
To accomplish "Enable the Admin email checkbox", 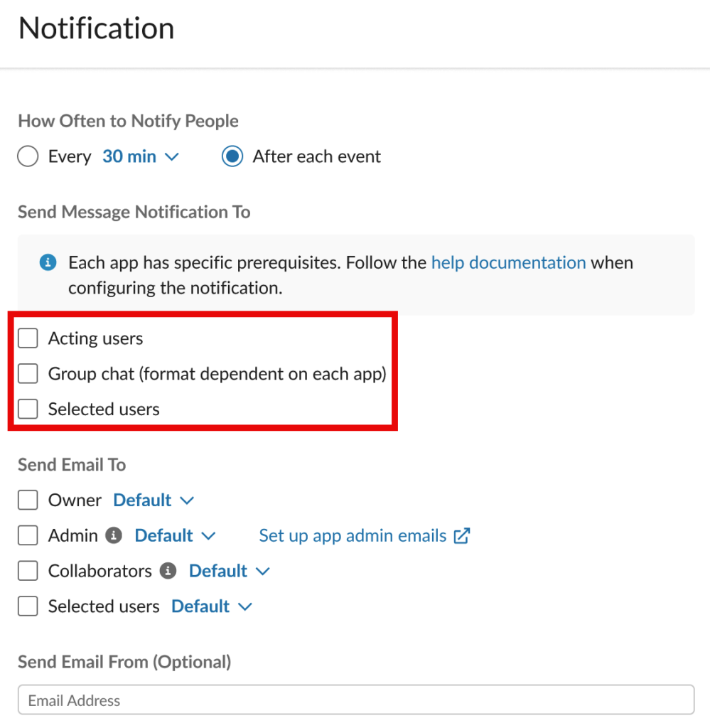I will [27, 535].
